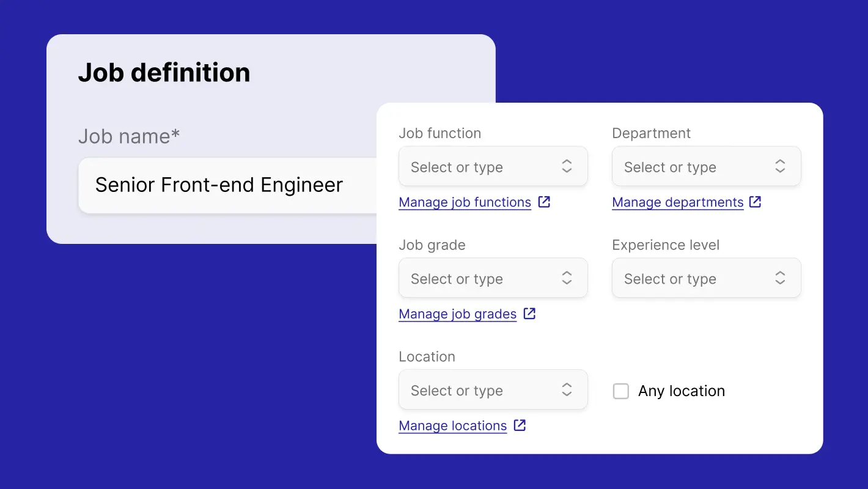
Task: Open the Job grade combo box
Action: click(493, 278)
